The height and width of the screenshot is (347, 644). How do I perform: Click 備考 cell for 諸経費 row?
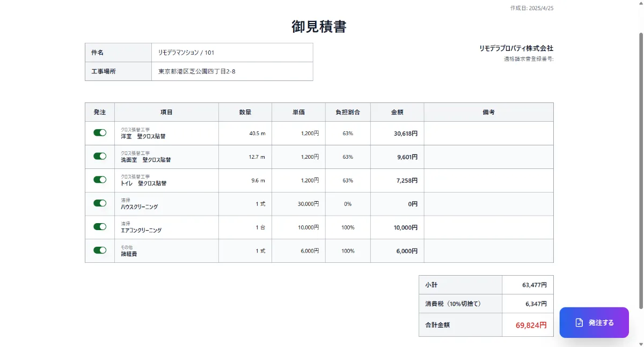(488, 250)
